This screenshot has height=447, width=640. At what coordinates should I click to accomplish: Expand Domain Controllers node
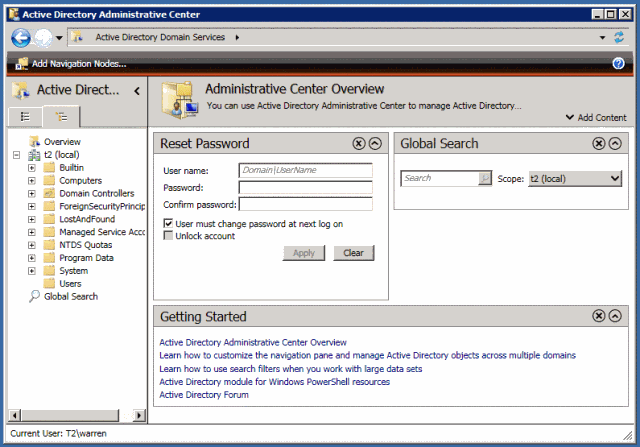click(x=31, y=193)
